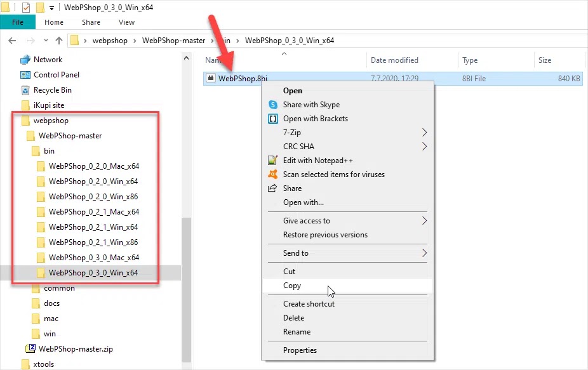Click the Notepad++ icon in context menu

click(272, 161)
